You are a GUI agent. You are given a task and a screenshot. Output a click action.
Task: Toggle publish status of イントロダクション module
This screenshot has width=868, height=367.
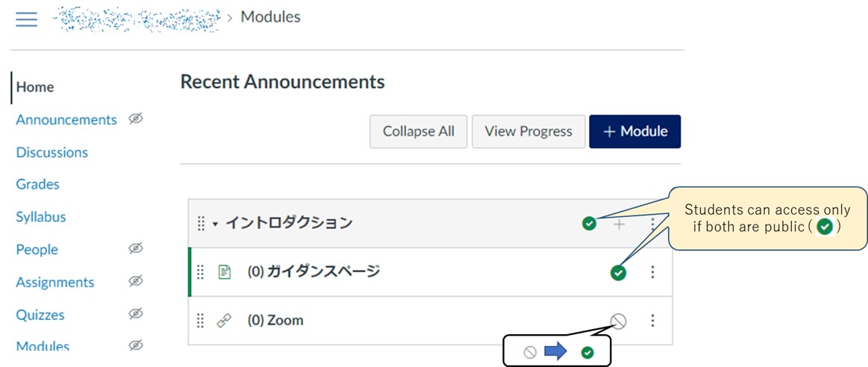coord(590,223)
